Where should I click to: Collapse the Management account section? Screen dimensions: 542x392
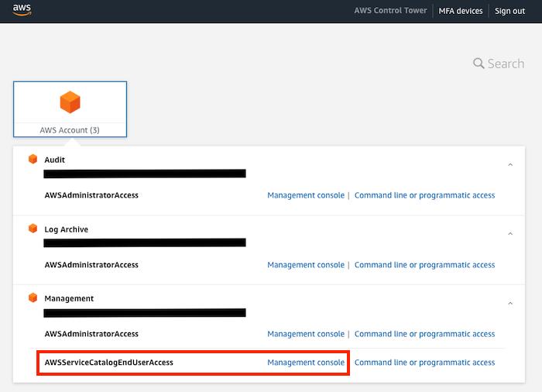510,304
